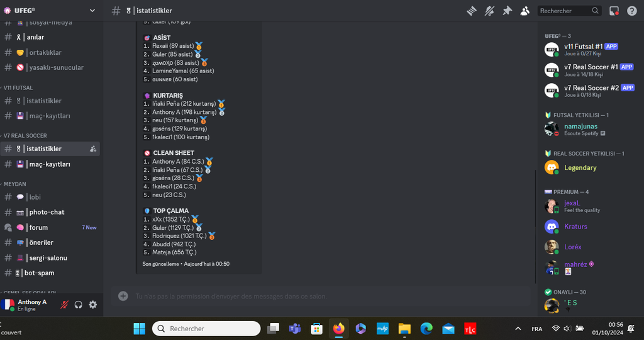This screenshot has width=644, height=340.
Task: Open the UFEG server dropdown menu
Action: [x=92, y=10]
